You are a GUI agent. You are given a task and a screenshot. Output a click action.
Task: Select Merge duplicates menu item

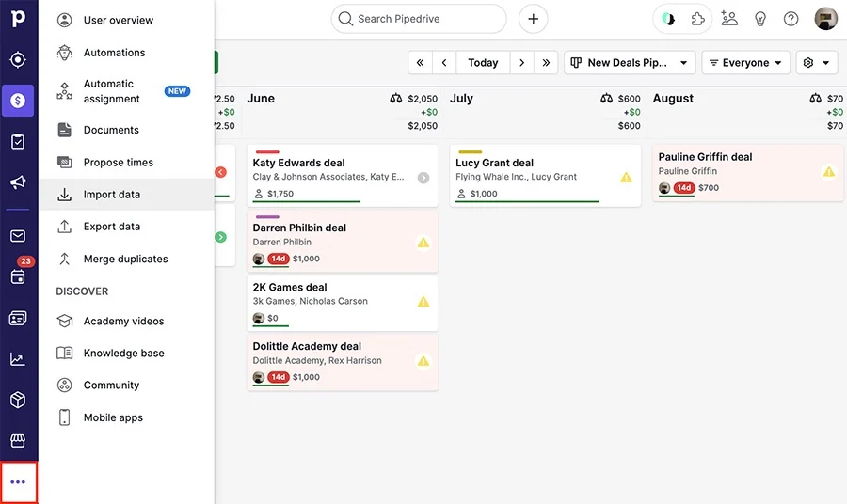point(127,259)
